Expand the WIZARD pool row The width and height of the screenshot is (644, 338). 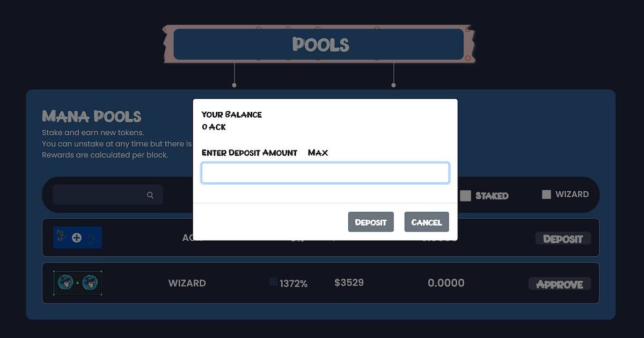point(504,283)
